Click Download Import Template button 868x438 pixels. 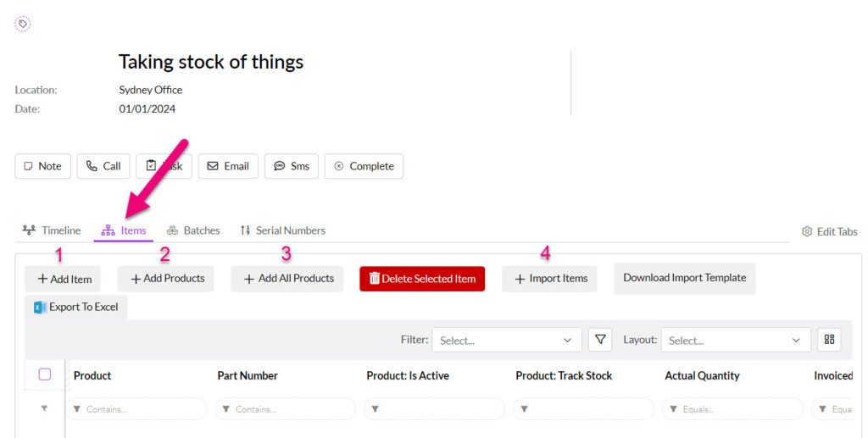point(685,278)
